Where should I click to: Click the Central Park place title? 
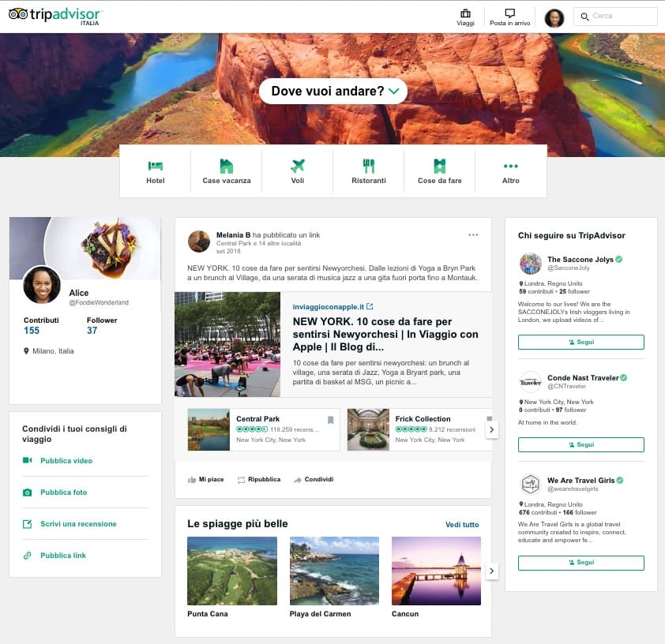(257, 419)
